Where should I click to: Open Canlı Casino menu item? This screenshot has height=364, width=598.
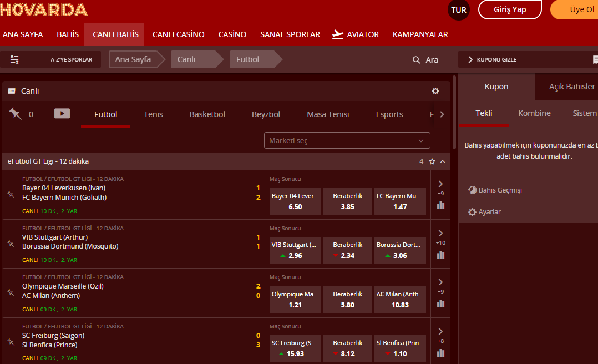[x=179, y=34]
